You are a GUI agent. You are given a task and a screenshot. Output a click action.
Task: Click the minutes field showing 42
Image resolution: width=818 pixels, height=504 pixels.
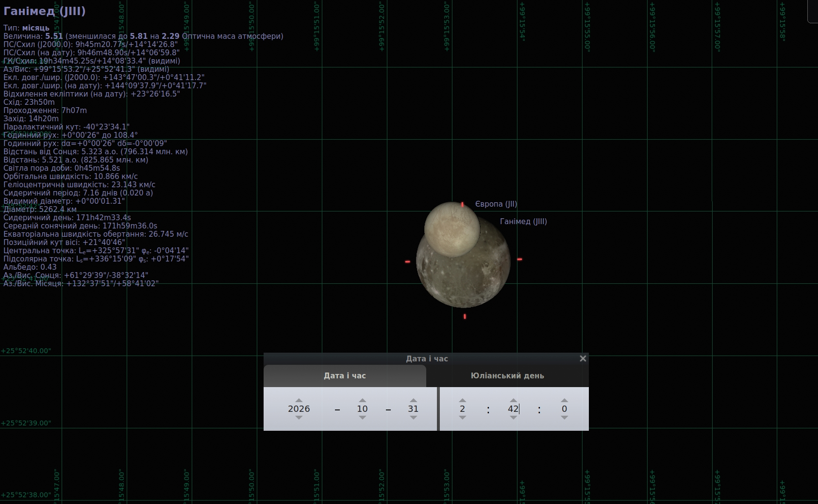coord(513,409)
